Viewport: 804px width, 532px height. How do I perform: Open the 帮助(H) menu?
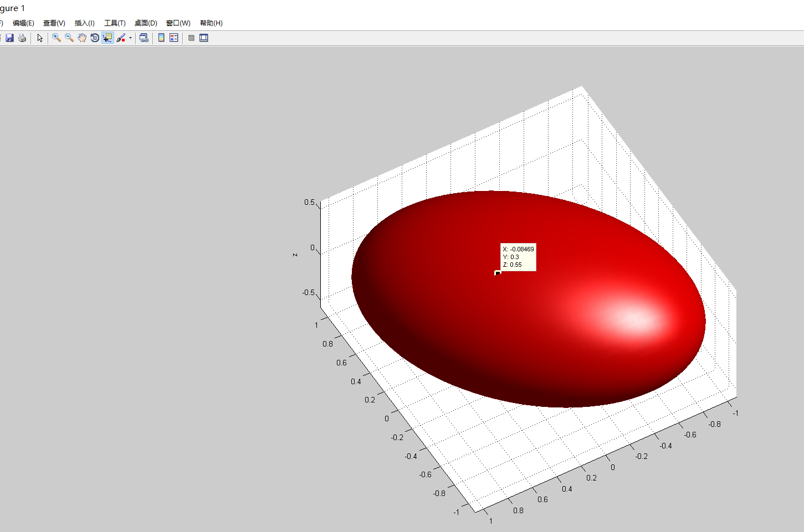(x=211, y=23)
